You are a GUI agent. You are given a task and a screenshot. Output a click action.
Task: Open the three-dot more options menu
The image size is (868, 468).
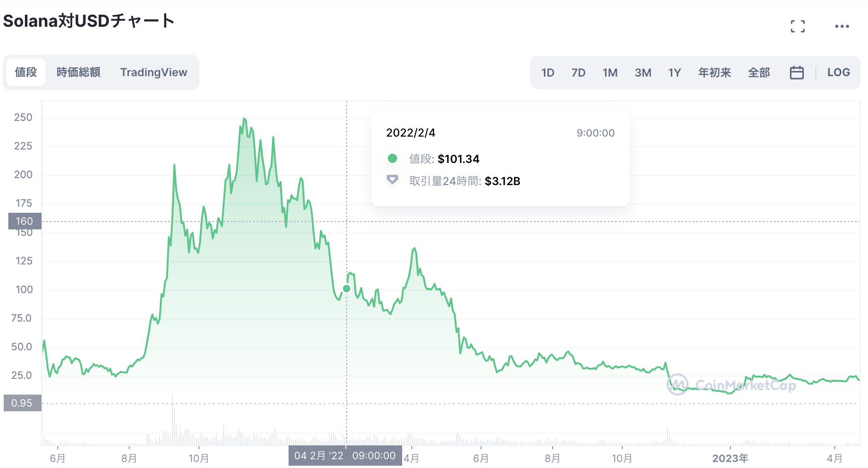point(842,26)
